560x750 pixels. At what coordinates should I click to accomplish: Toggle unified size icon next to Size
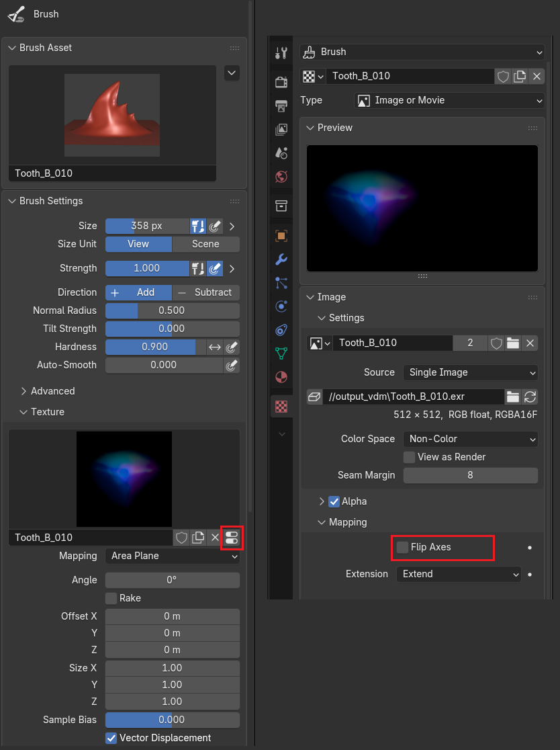point(198,226)
